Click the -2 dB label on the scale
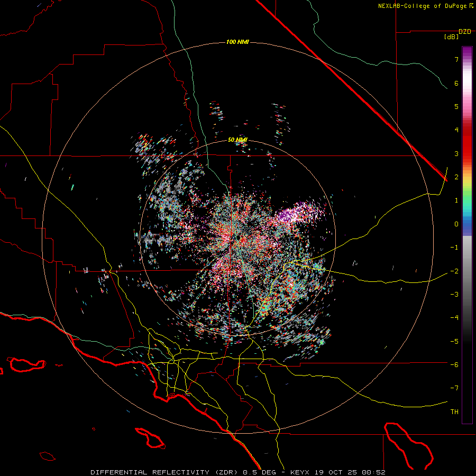The height and width of the screenshot is (476, 476). pos(454,271)
